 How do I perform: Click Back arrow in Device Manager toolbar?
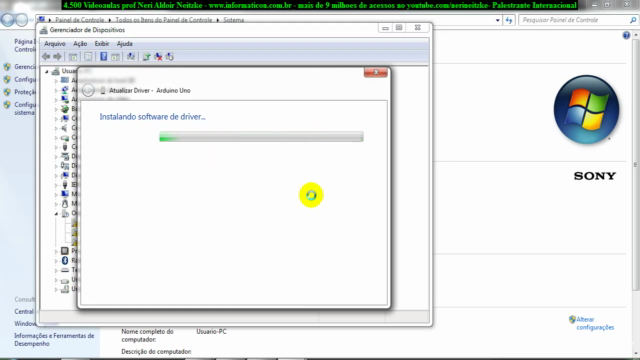point(46,57)
